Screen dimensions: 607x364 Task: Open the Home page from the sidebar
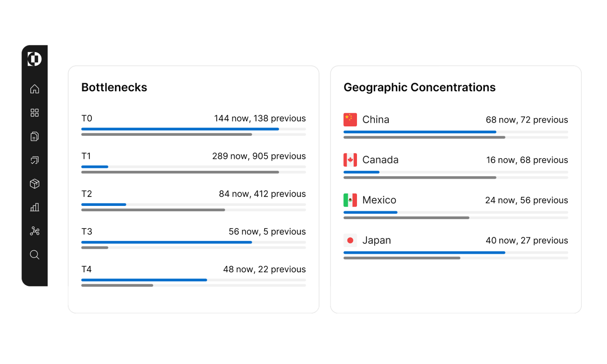[x=34, y=89]
